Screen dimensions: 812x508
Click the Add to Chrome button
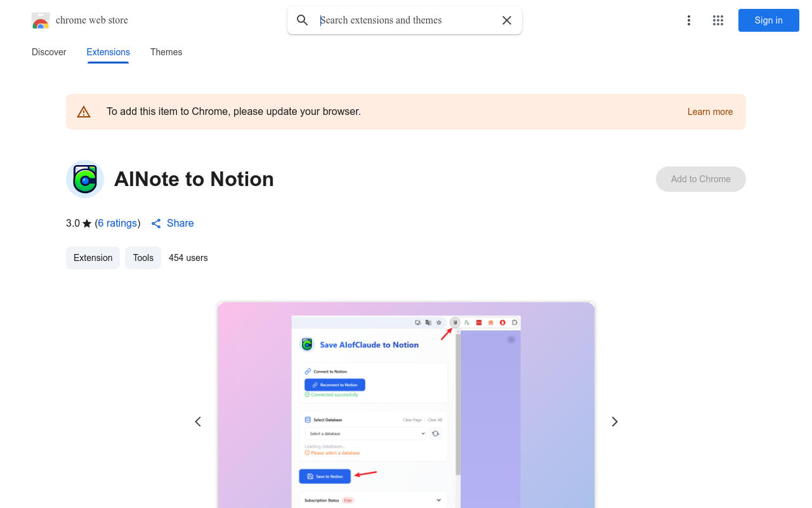(x=700, y=179)
